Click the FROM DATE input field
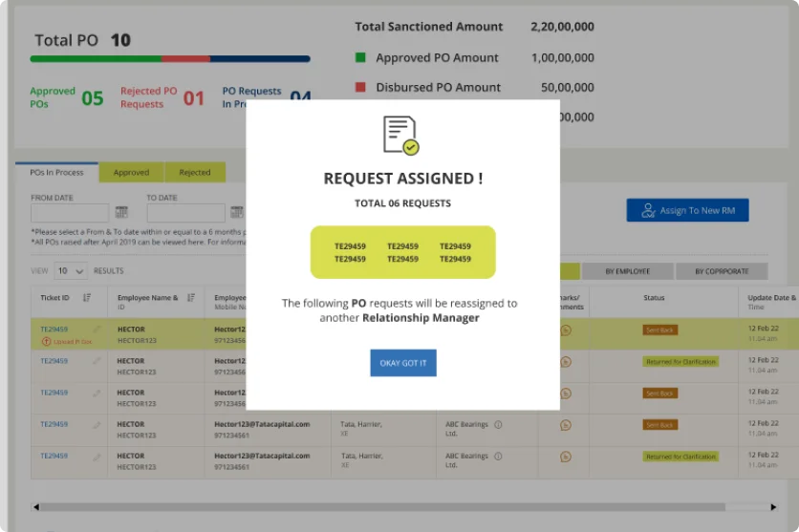Image resolution: width=799 pixels, height=532 pixels. coord(70,212)
